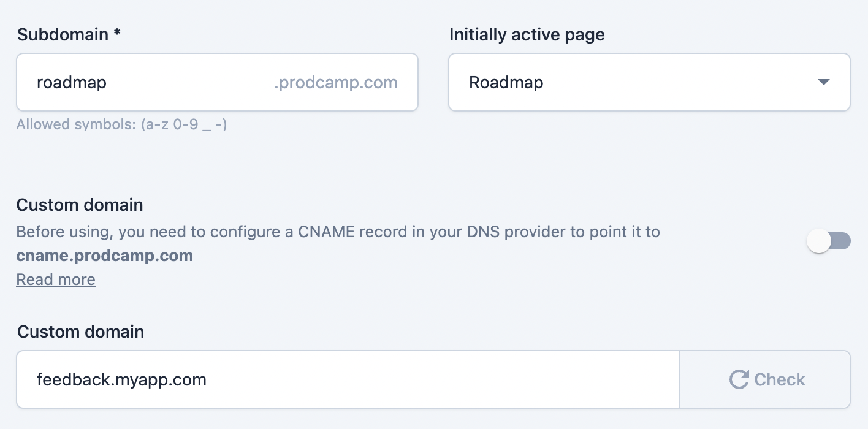This screenshot has height=429, width=868.
Task: Open the Initially active page dropdown
Action: [649, 82]
